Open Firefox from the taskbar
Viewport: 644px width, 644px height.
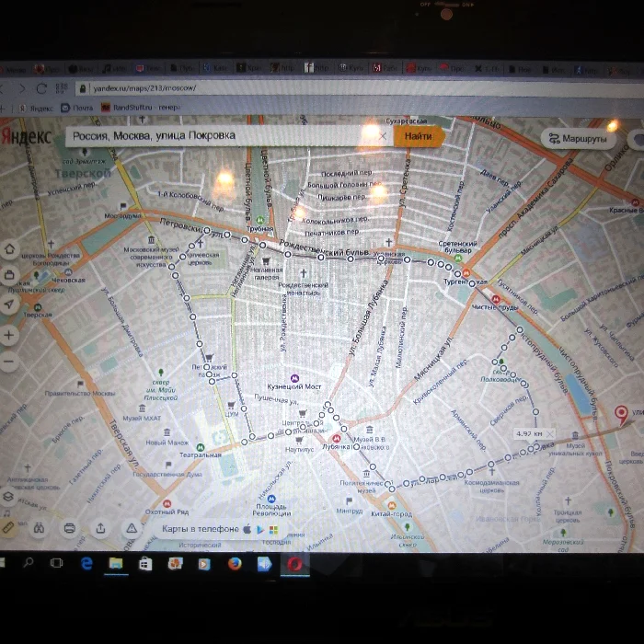tap(235, 563)
